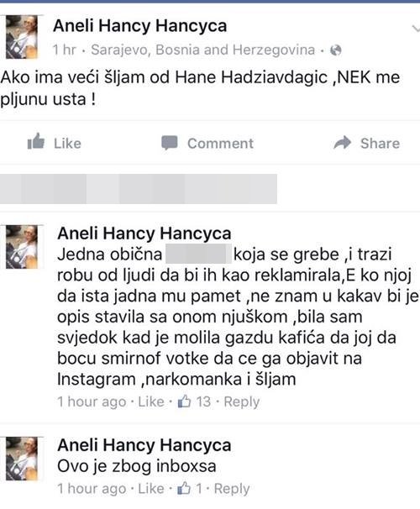Like the 'Ovo je zbog inboxsa' comment
Viewport: 420px width, 509px height.
point(151,489)
